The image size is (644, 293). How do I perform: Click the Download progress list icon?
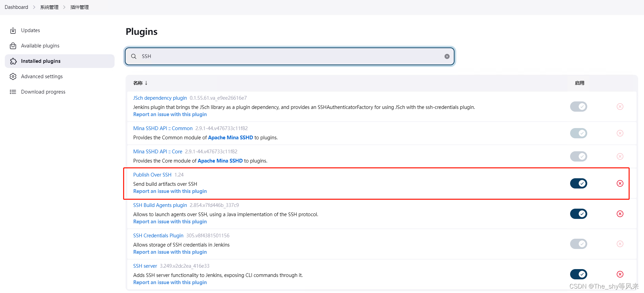[x=13, y=92]
